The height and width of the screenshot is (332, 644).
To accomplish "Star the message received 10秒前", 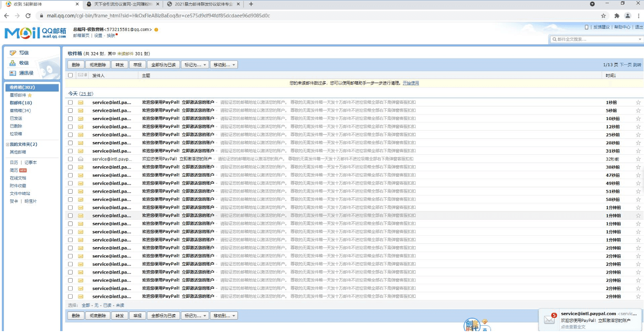I will click(638, 119).
